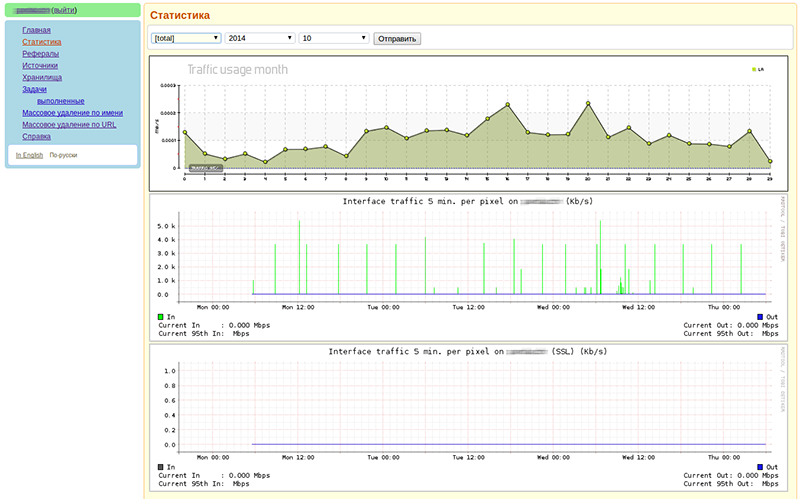Click blue Out legend swatch, SSL graph
This screenshot has width=800, height=499.
(x=761, y=467)
